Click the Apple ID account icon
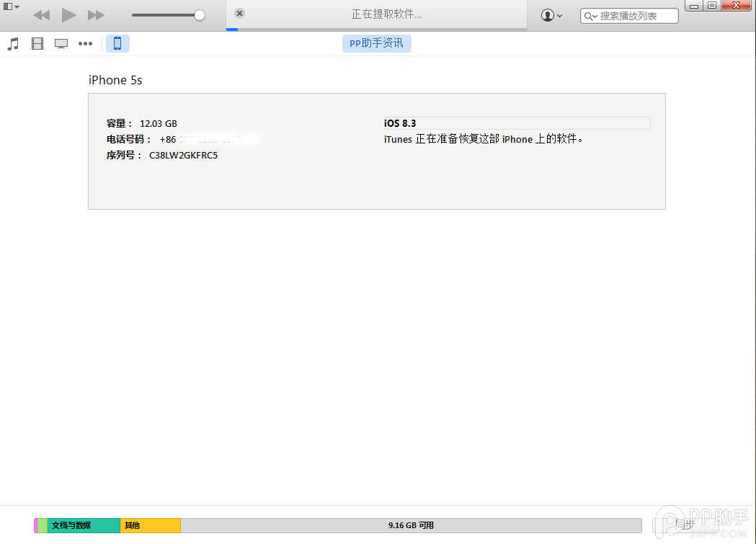Viewport: 756px width, 544px height. pyautogui.click(x=548, y=14)
